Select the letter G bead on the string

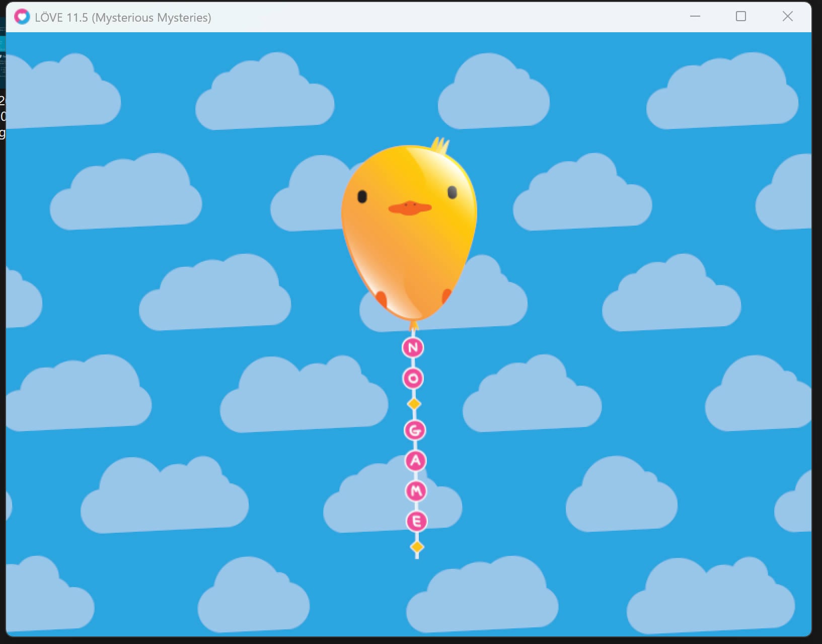(416, 431)
